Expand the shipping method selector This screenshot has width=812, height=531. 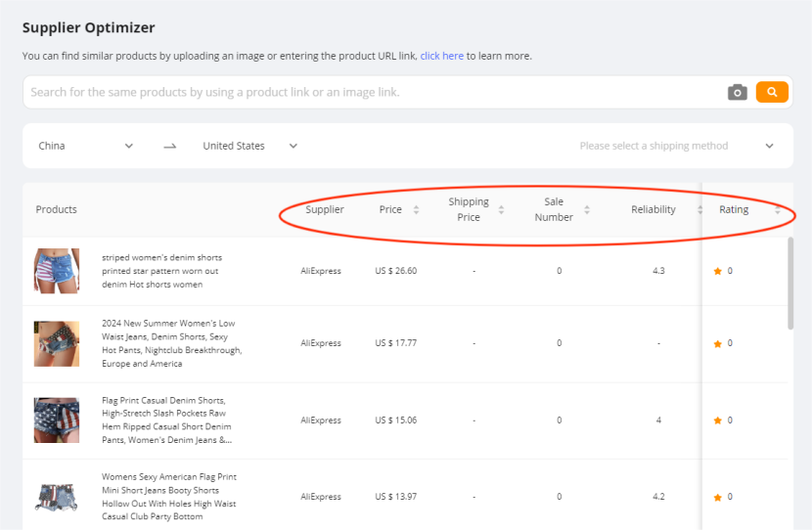[x=676, y=146]
